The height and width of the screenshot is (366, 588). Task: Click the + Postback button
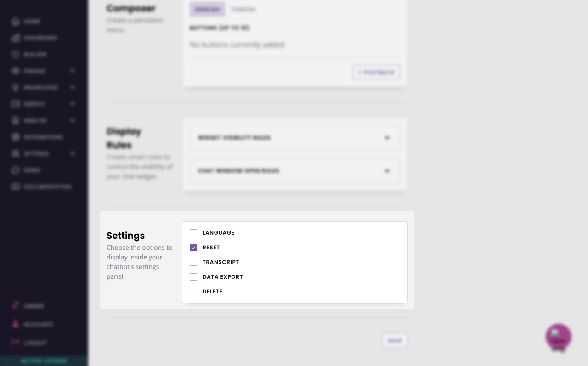tap(376, 73)
